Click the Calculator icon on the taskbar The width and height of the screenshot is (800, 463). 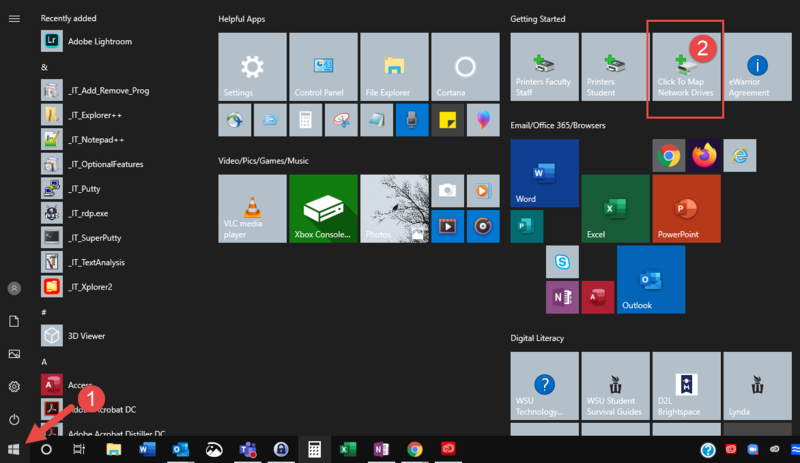tap(314, 450)
